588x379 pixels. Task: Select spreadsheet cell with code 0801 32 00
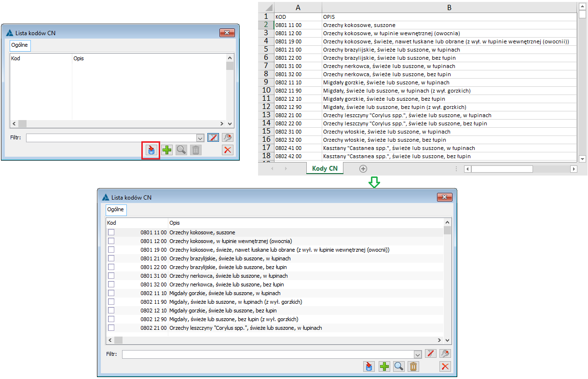pyautogui.click(x=298, y=74)
